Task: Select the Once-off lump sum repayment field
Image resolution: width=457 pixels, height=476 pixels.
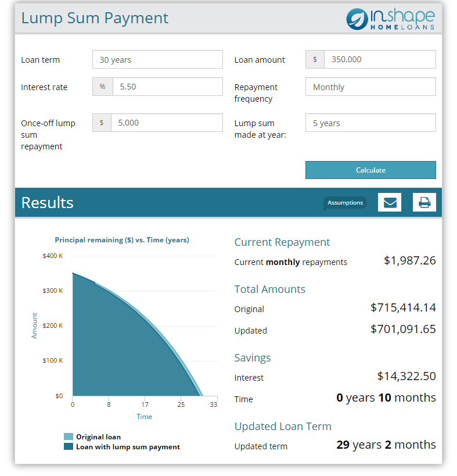Action: pos(167,123)
